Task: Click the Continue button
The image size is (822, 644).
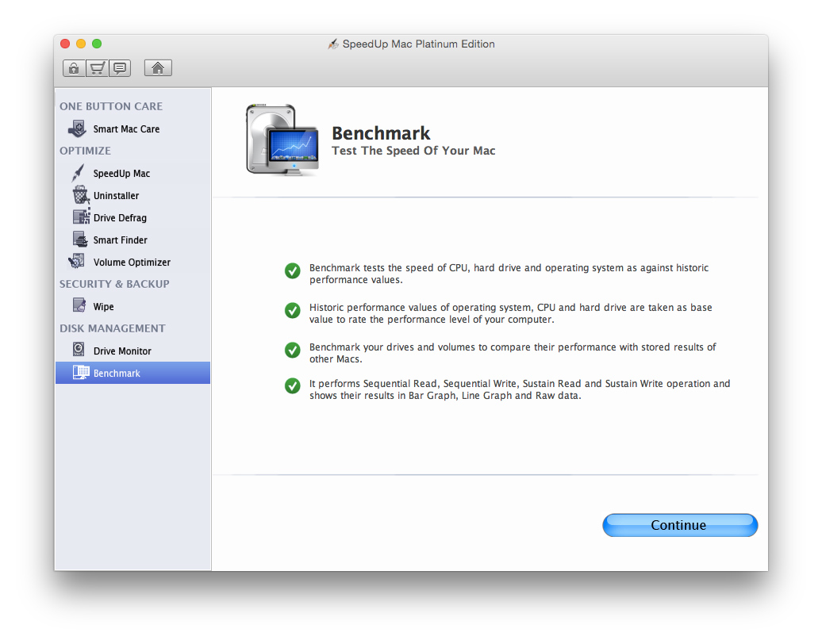Action: (x=680, y=525)
